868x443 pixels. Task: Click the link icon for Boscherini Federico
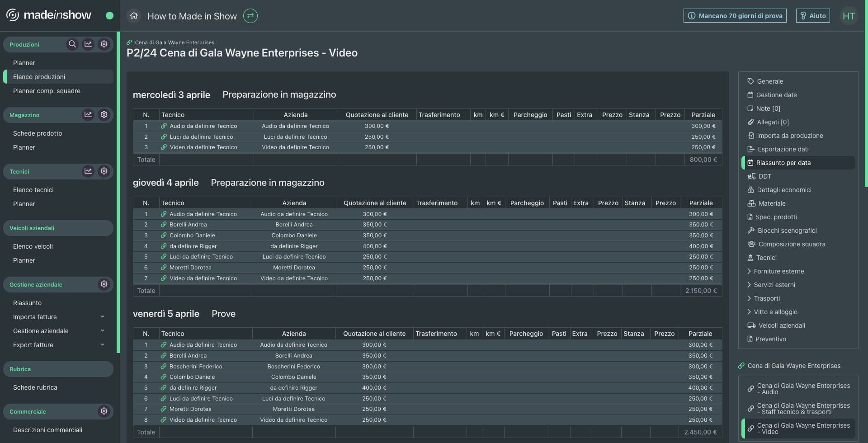point(164,367)
